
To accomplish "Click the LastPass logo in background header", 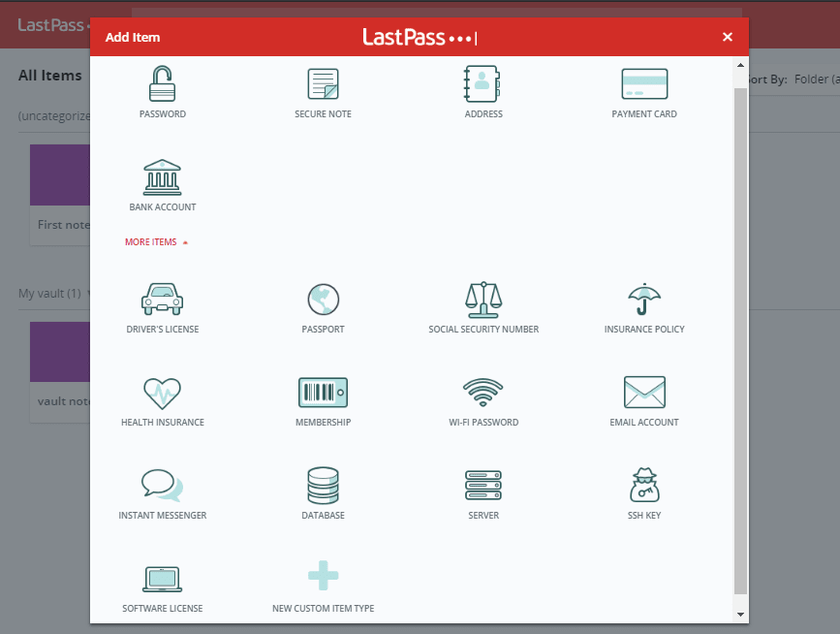I will point(51,25).
